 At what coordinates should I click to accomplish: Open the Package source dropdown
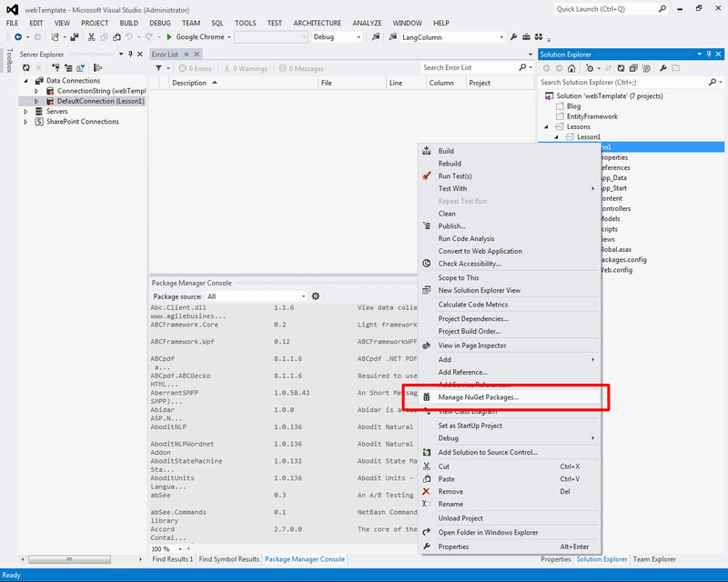pos(303,296)
